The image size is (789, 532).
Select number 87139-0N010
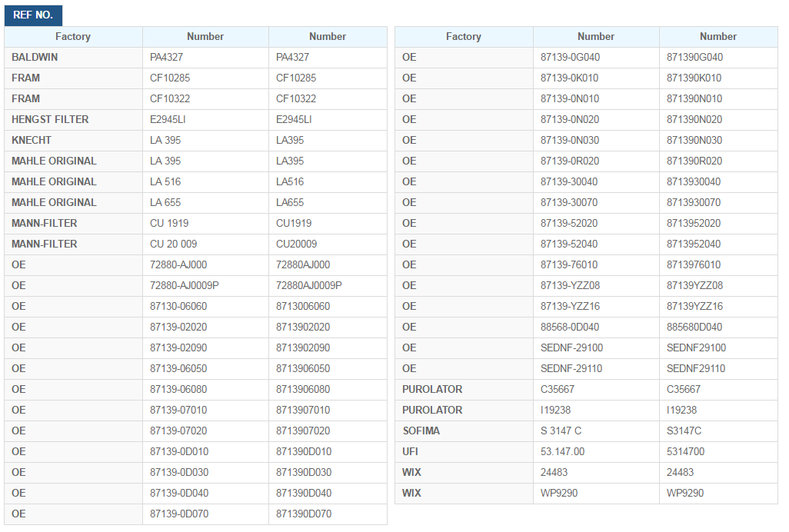570,99
